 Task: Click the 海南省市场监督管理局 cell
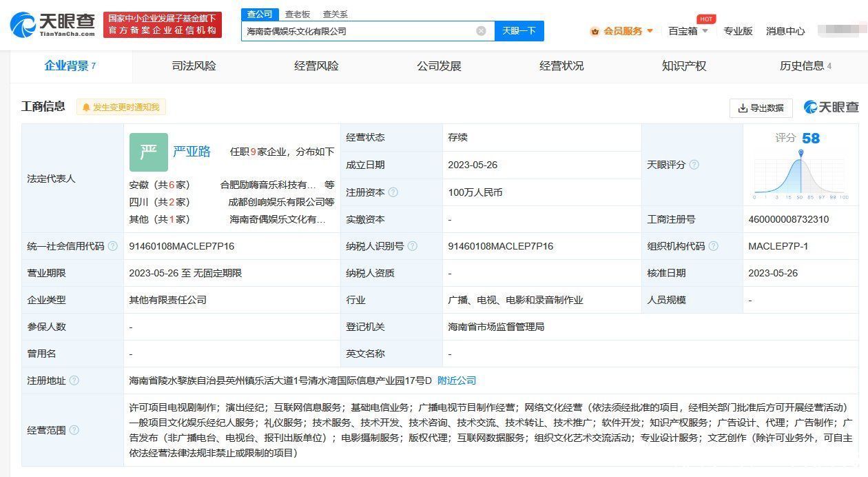[x=496, y=327]
